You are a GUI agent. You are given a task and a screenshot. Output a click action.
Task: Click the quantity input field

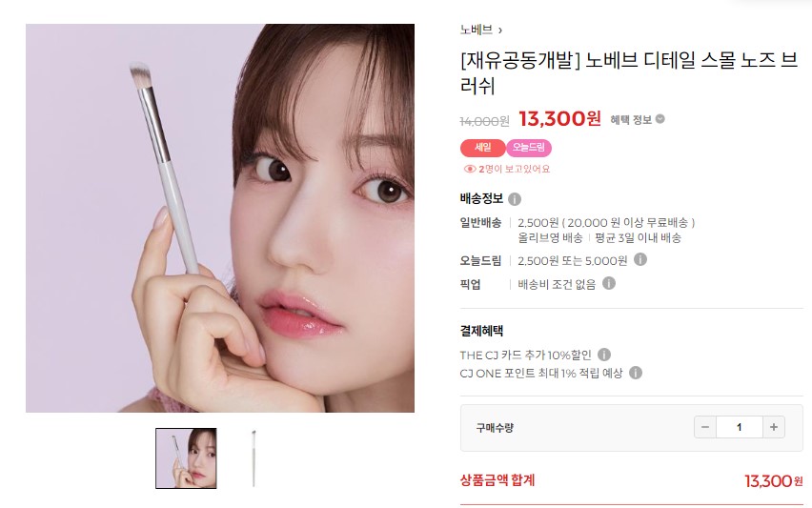point(739,427)
